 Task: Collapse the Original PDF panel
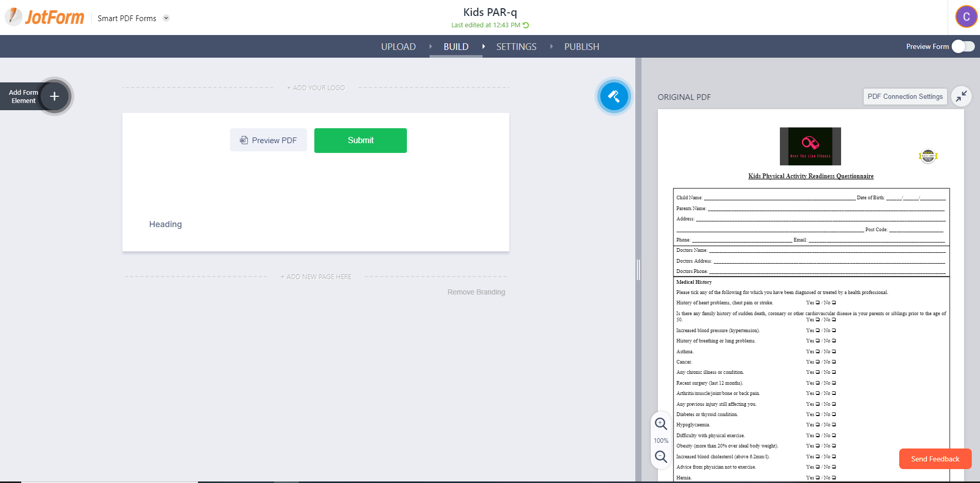pyautogui.click(x=961, y=96)
